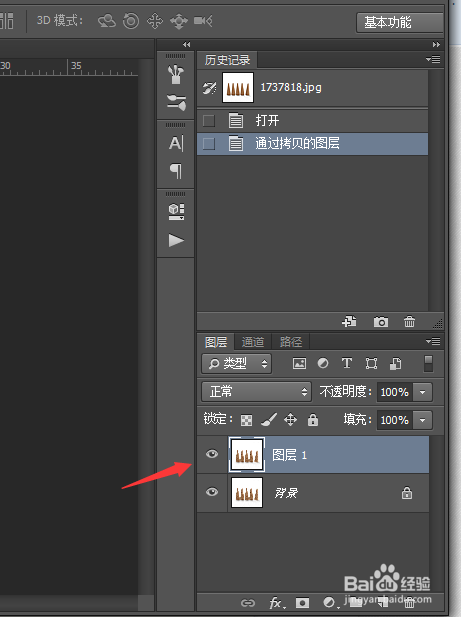Toggle lock transparent pixels
Image resolution: width=461 pixels, height=617 pixels.
(246, 420)
